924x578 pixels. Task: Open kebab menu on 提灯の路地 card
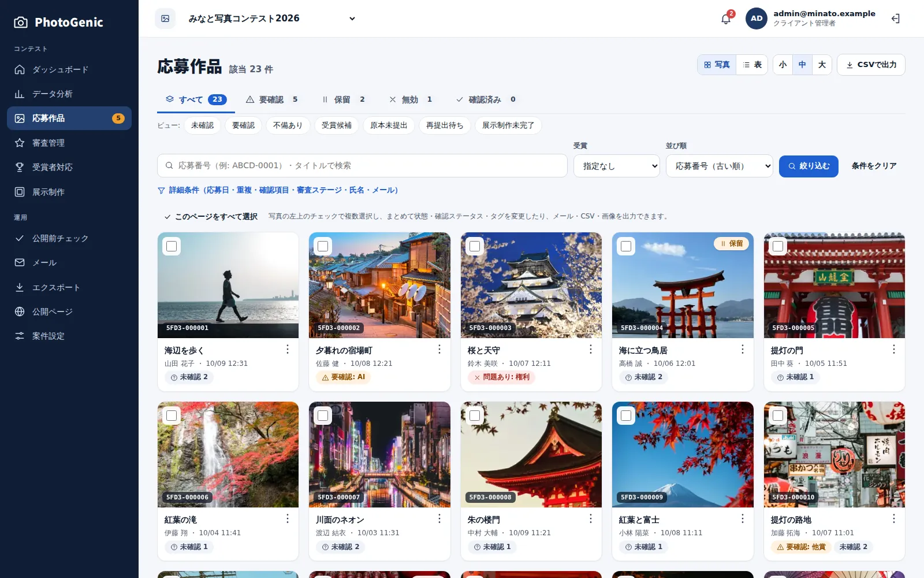click(894, 519)
